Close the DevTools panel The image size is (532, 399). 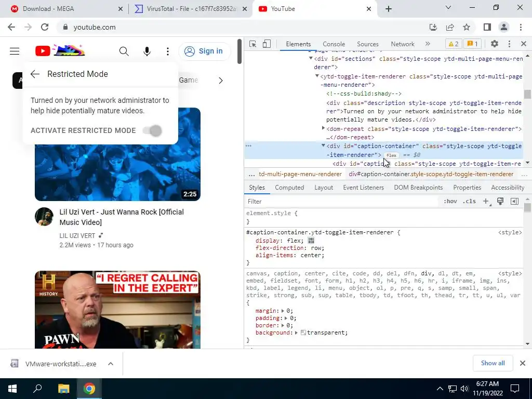[x=524, y=44]
